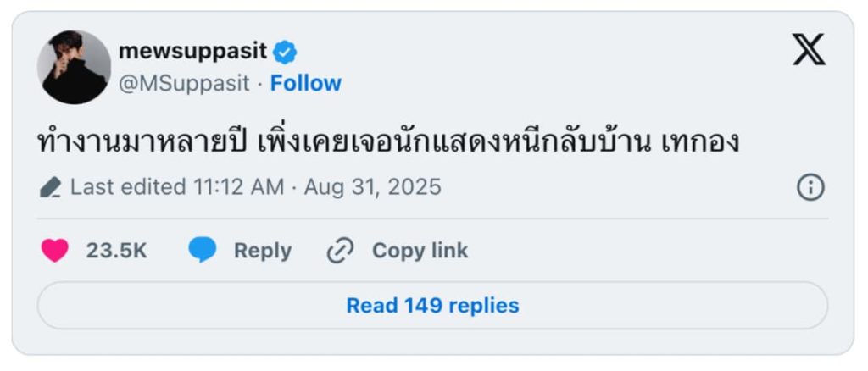868x371 pixels.
Task: Follow the mewsuppasit account
Action: pyautogui.click(x=305, y=84)
